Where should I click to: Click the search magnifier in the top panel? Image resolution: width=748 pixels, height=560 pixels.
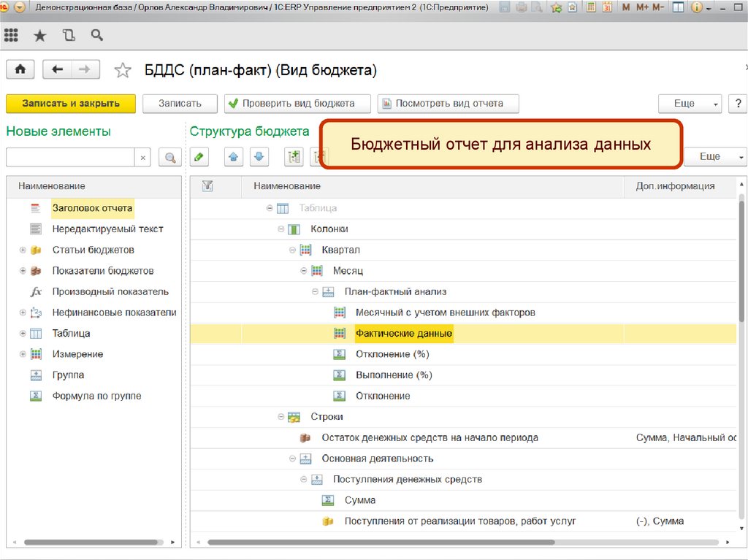click(x=96, y=35)
